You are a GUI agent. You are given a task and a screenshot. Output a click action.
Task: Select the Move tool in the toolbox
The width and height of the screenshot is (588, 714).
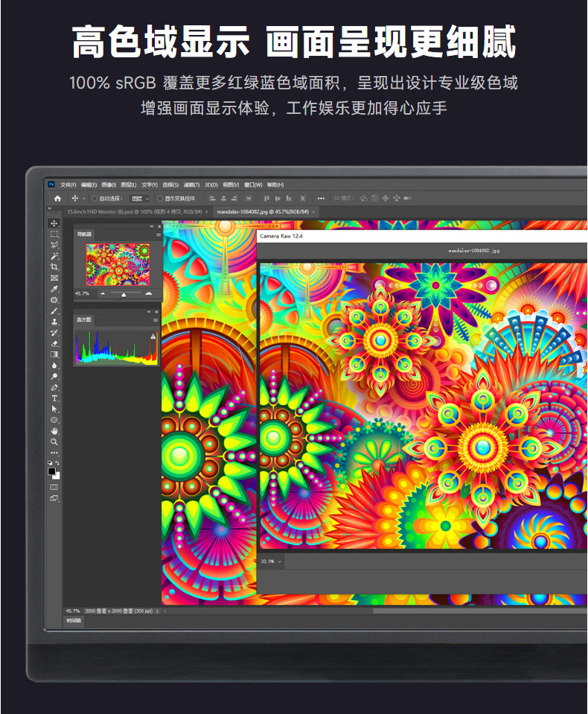click(x=54, y=223)
